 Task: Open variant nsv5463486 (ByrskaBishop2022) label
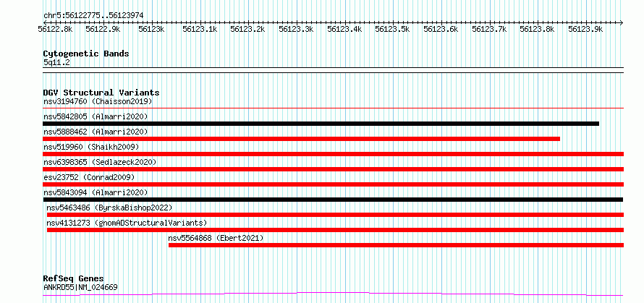[109, 208]
